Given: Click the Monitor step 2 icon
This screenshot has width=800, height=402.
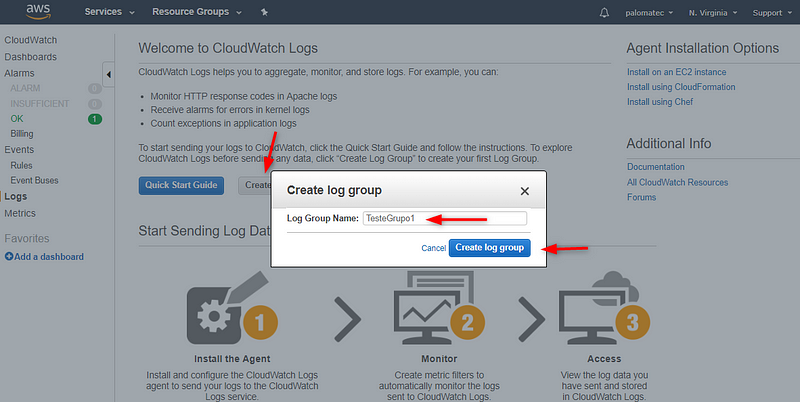Looking at the screenshot, I should 439,308.
